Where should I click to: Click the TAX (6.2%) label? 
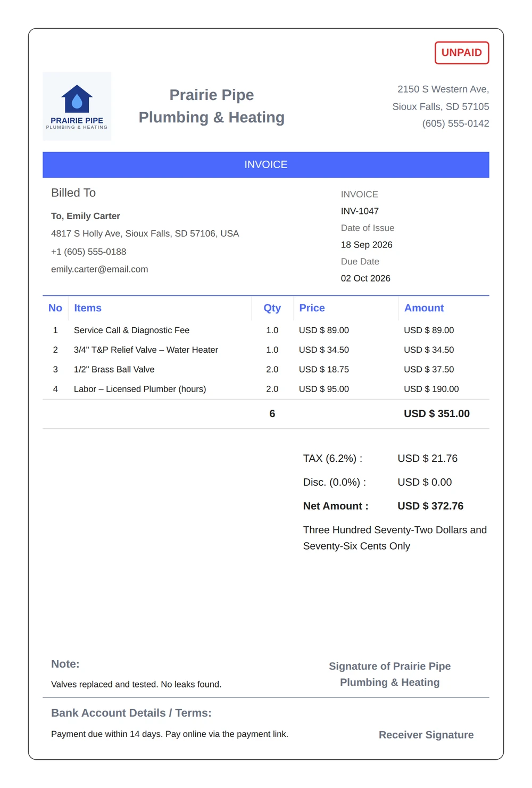pyautogui.click(x=333, y=459)
